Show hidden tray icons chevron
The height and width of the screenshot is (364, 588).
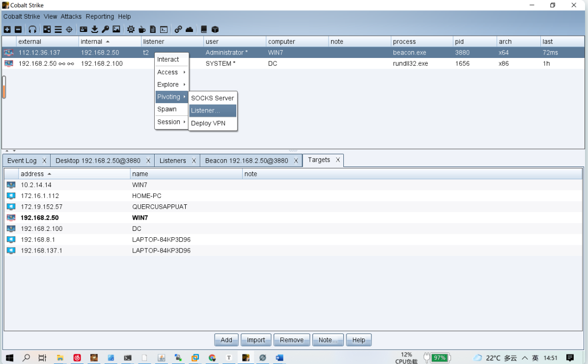tap(525, 358)
